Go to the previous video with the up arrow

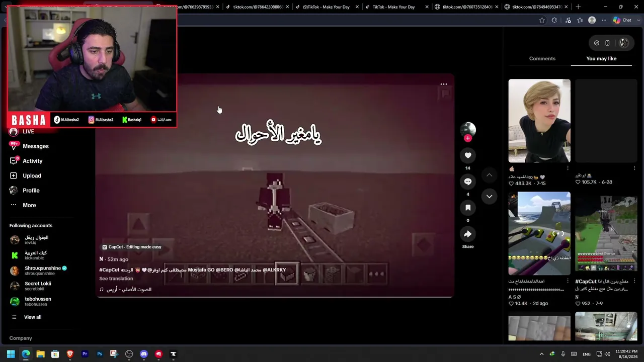(489, 175)
